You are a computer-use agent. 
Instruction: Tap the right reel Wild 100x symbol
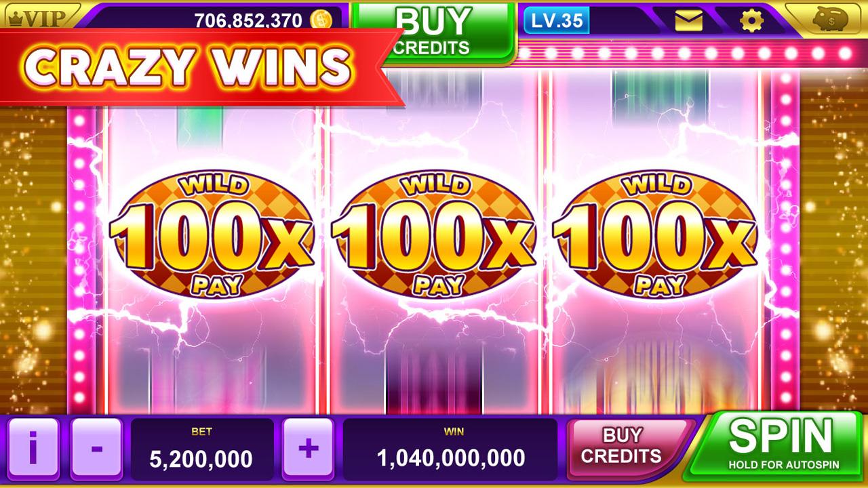point(654,234)
